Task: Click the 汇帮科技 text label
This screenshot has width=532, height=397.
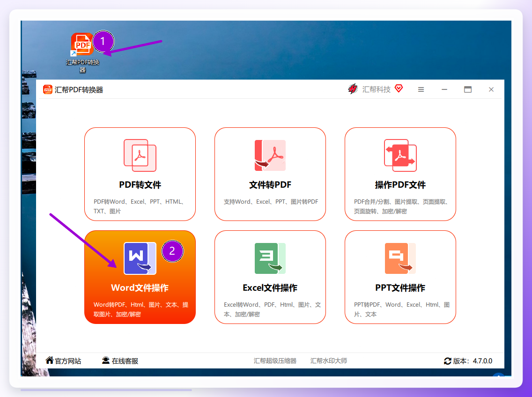Action: coord(376,89)
